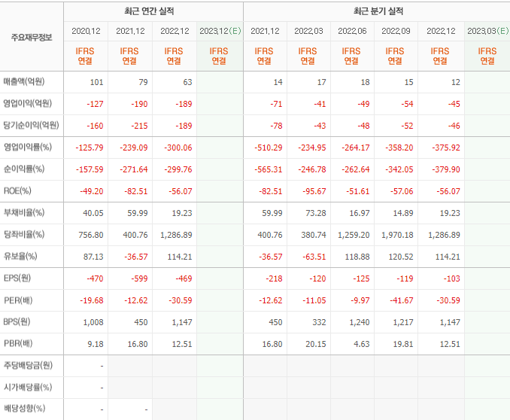Click the 영업이익률 value -375.92
Viewport: 510px width, 420px height.
point(446,148)
